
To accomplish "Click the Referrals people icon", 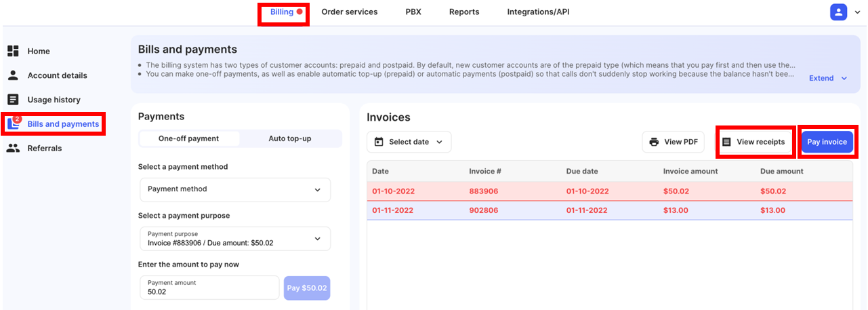I will pos(13,148).
